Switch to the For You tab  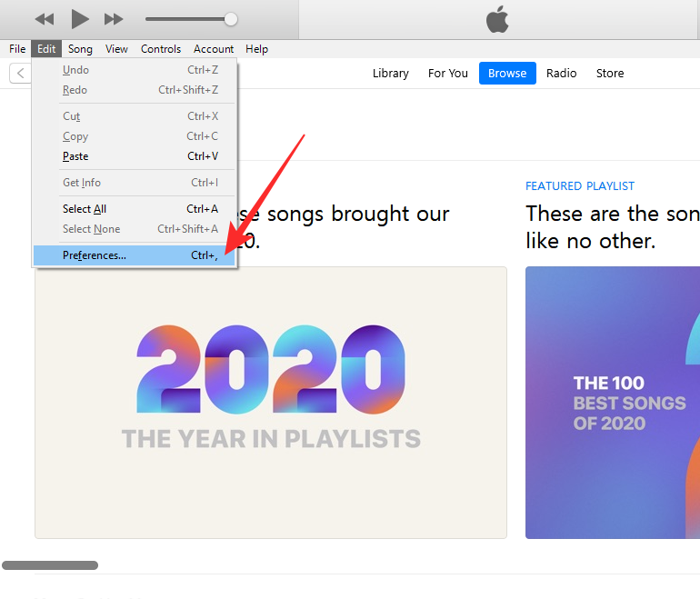coord(448,74)
